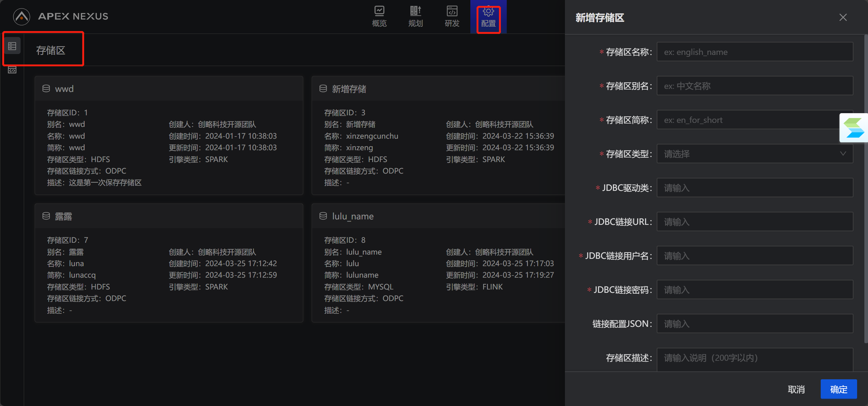Click 引擎类型: FLINK text
Viewport: 868px width, 406px height.
click(x=474, y=287)
